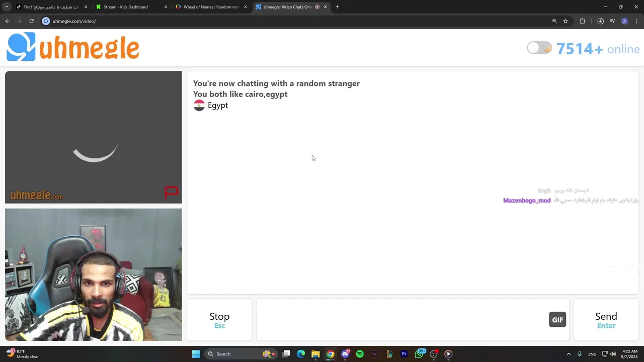Reload the current page
Screen dimensions: 644x362
tap(31, 21)
